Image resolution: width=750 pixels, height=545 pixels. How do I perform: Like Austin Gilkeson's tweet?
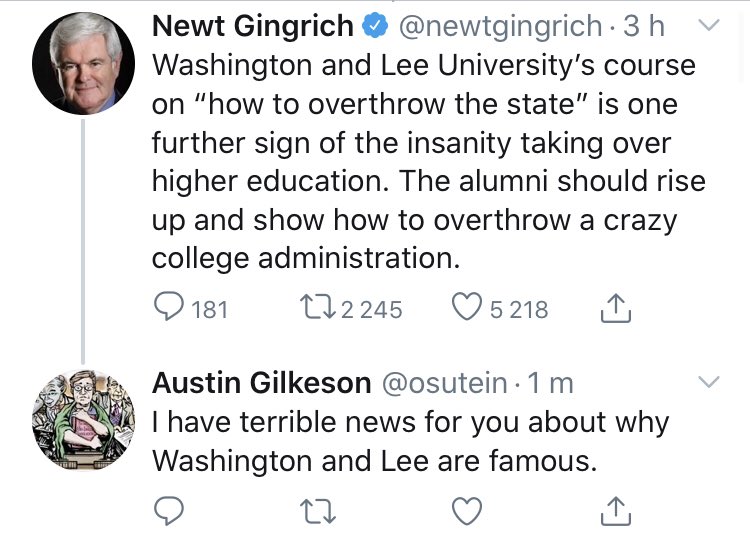click(467, 511)
